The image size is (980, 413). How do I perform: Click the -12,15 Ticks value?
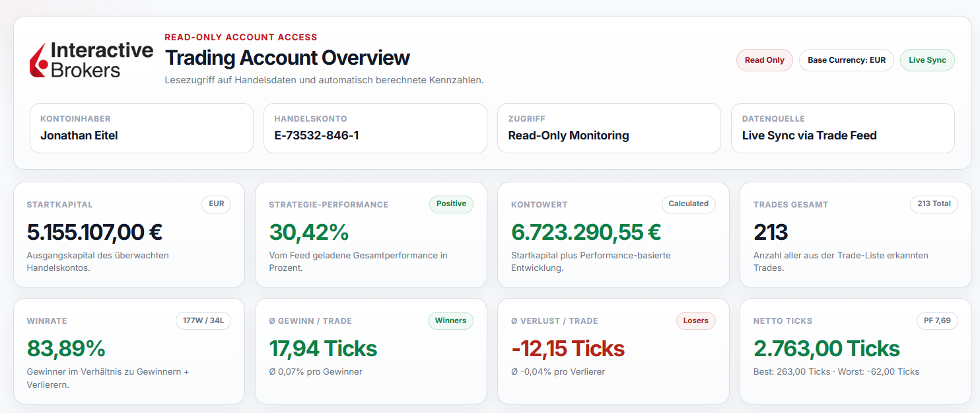[x=568, y=349]
